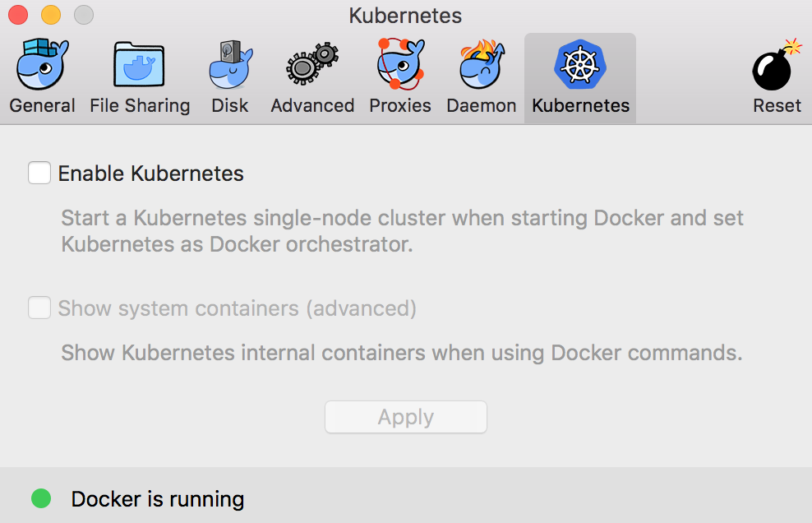
Task: Click the Reset label in toolbar
Action: 777,105
